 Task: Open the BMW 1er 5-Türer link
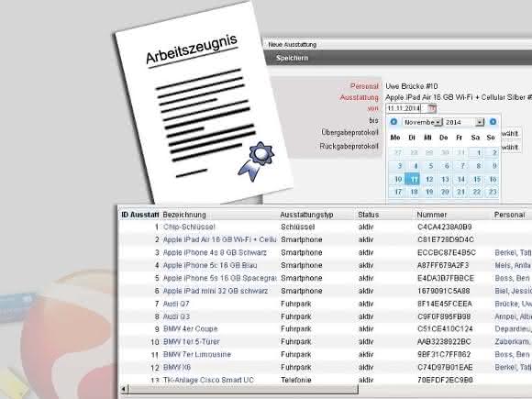click(x=191, y=341)
